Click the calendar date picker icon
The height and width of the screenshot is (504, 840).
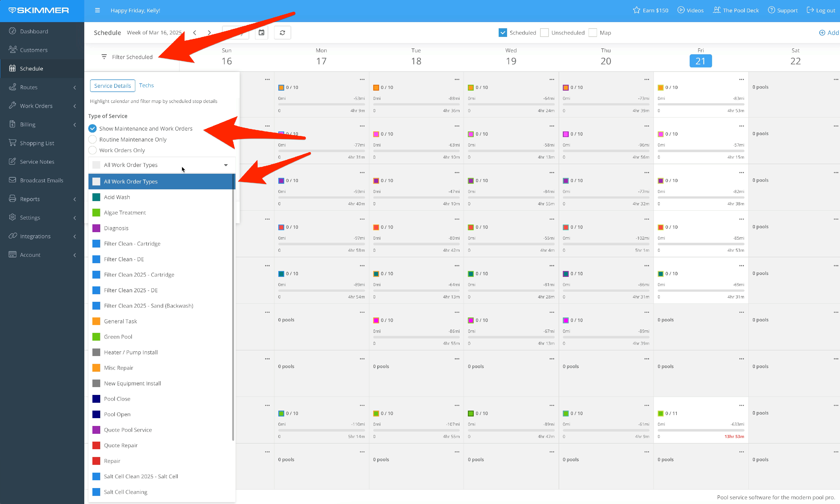(261, 33)
